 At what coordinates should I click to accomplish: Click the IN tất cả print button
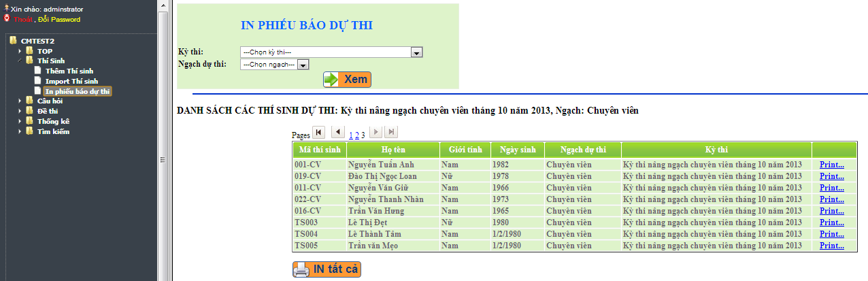[327, 269]
